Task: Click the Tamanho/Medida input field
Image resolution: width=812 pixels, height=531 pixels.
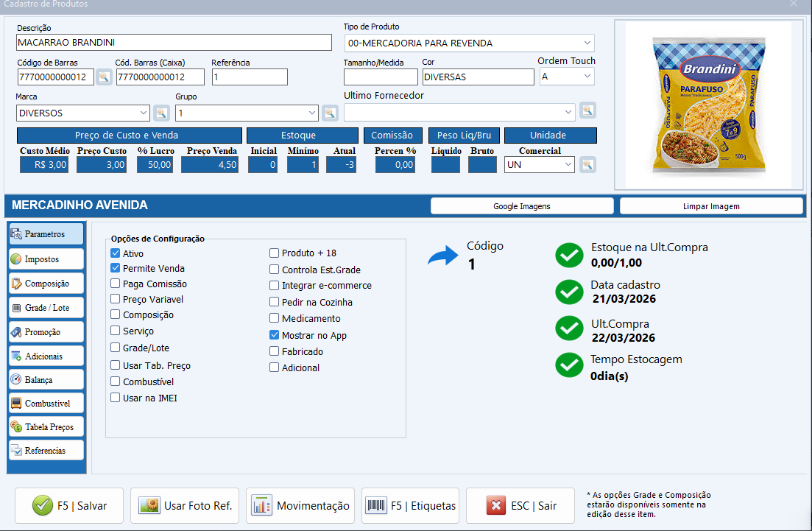Action: (x=381, y=77)
